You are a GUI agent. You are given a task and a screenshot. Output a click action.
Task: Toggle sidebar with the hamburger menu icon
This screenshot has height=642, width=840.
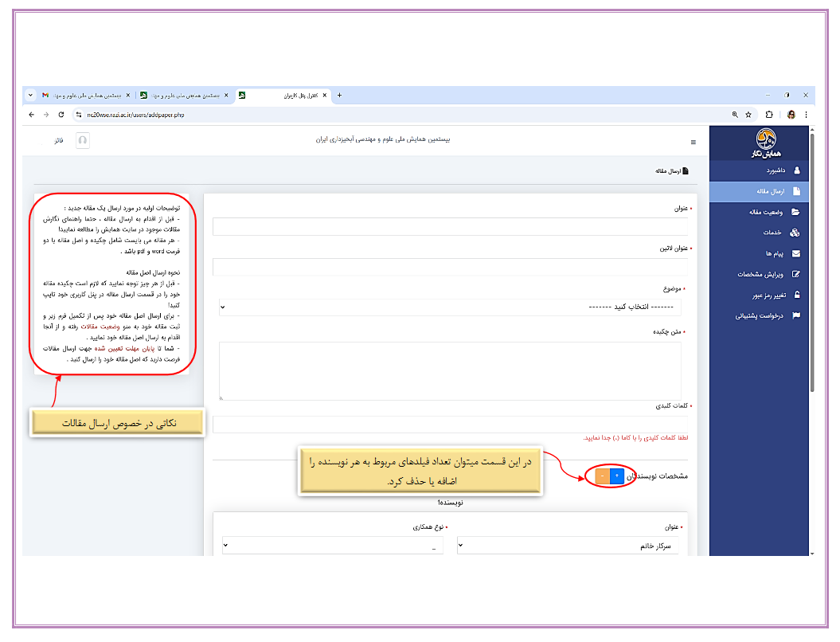(693, 143)
